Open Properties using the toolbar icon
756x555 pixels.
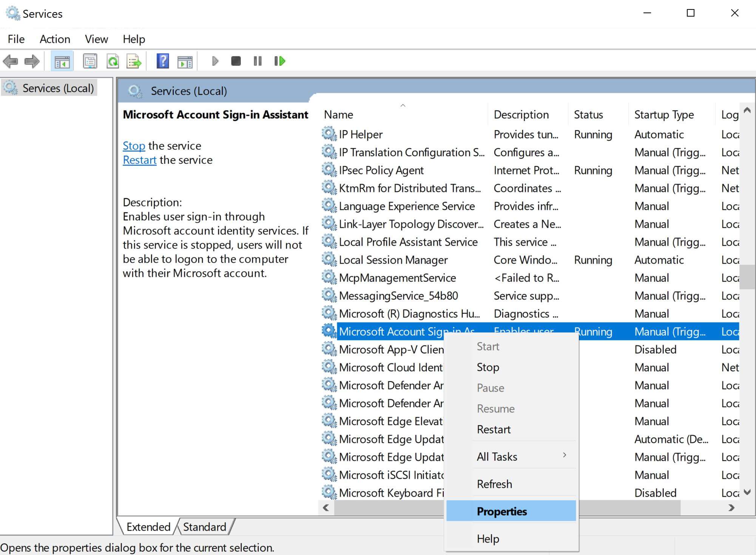pos(90,61)
